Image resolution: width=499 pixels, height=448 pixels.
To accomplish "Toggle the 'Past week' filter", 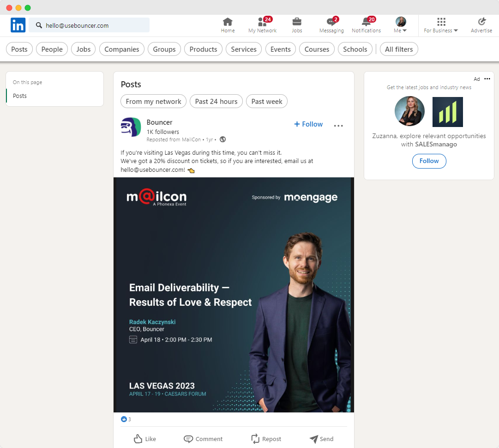I will pyautogui.click(x=267, y=101).
